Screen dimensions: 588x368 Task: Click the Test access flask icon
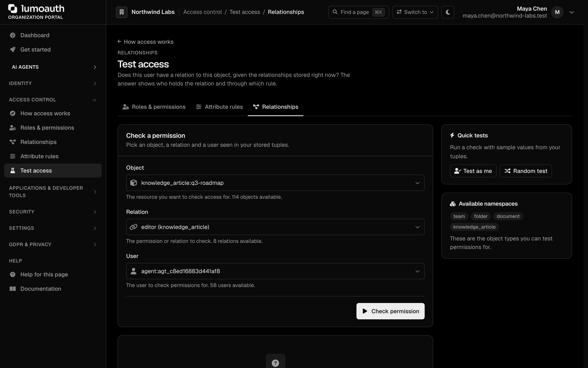click(x=13, y=171)
